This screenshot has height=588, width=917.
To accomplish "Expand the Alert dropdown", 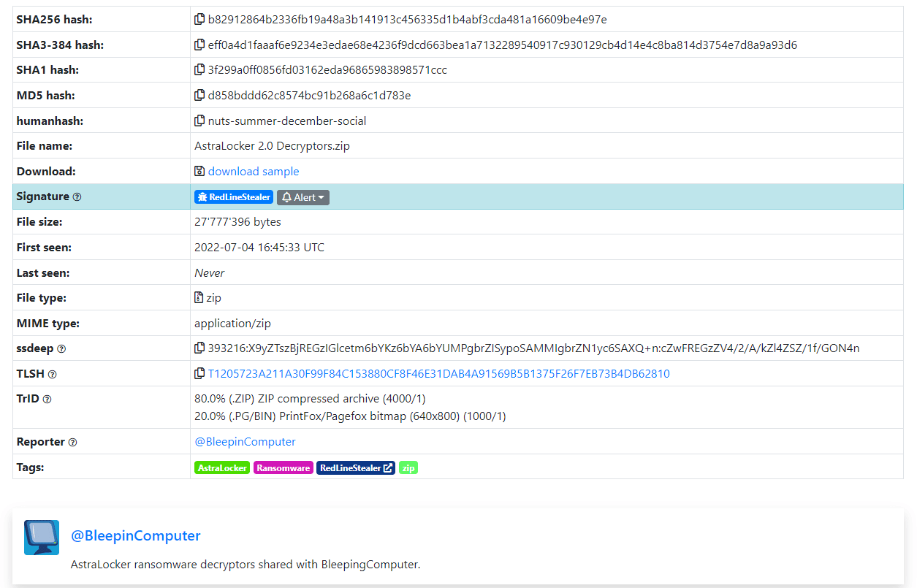I will click(x=303, y=197).
